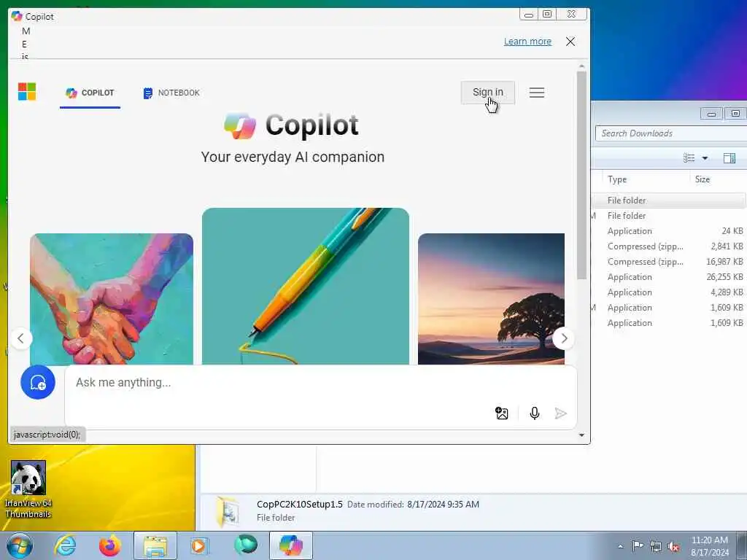
Task: Open the media player taskbar icon
Action: tap(198, 545)
